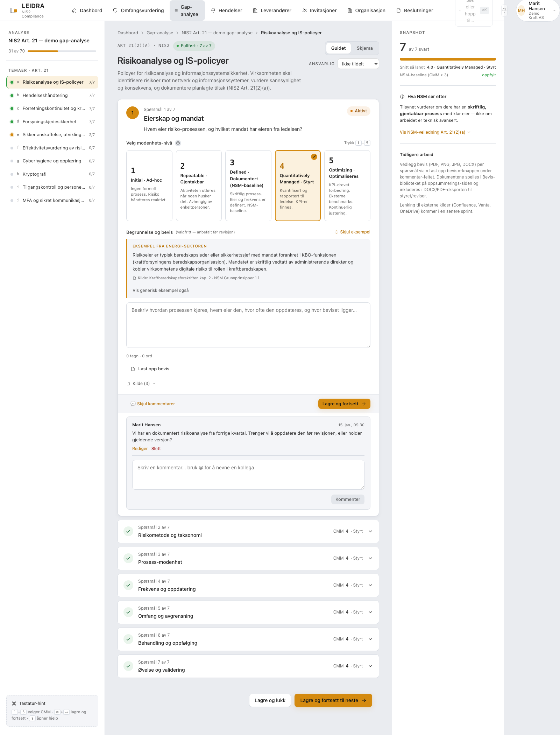Click the orange status dot for Sikker anskaffelse
The width and height of the screenshot is (560, 735).
pos(12,135)
